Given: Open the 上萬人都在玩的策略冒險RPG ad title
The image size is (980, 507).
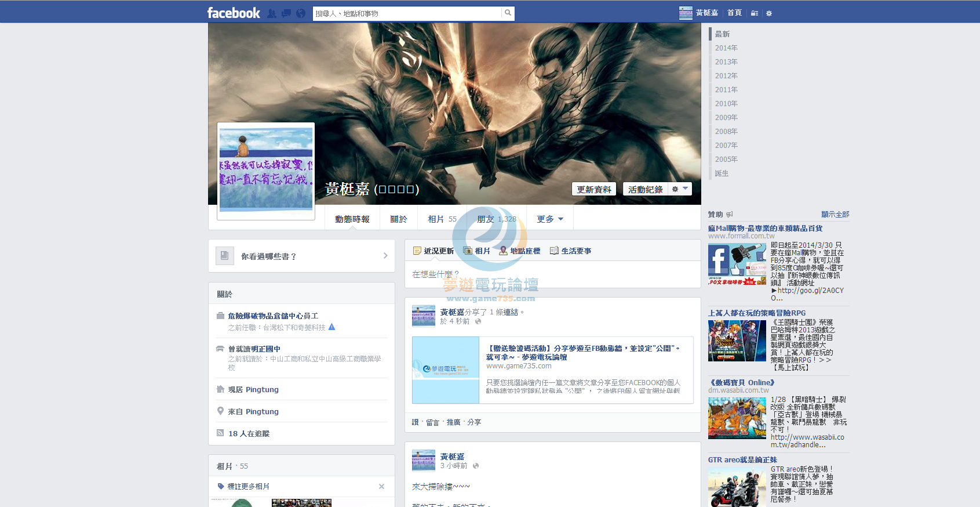Looking at the screenshot, I should click(757, 313).
